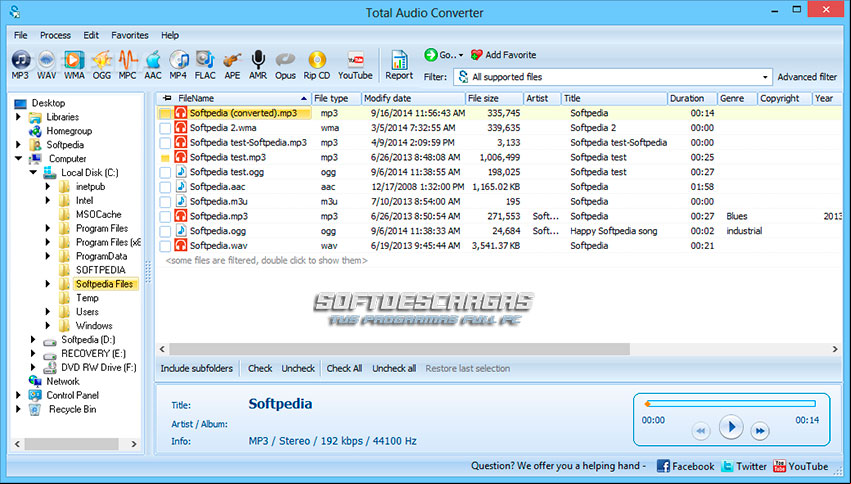Choose the AMR microphone icon
Viewport: 851px width, 484px height.
tap(258, 59)
